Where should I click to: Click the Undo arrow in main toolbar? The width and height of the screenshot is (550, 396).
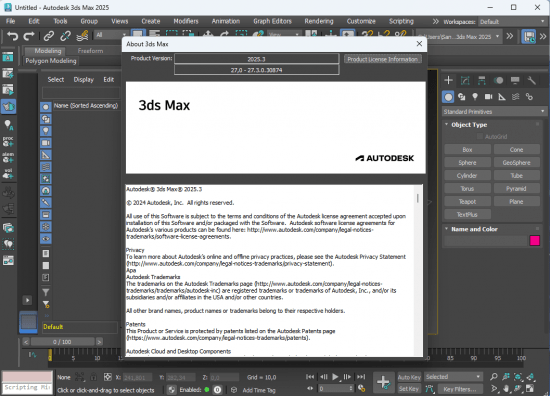pyautogui.click(x=12, y=36)
